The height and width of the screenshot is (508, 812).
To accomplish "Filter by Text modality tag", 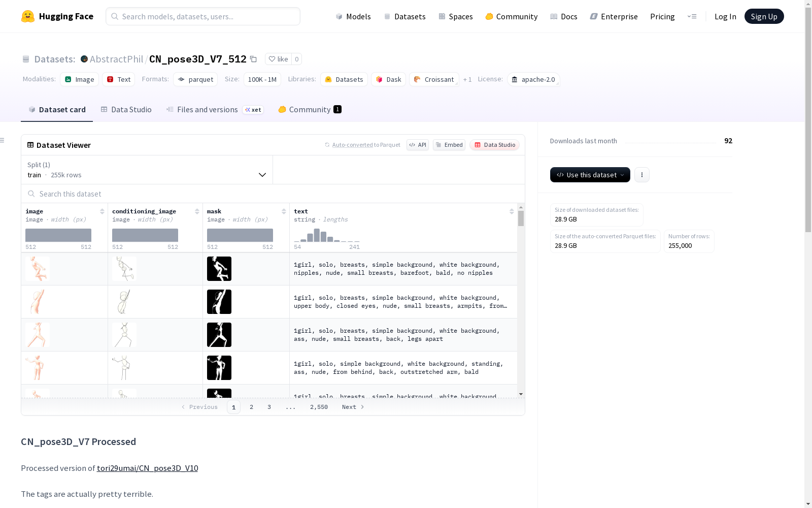I will pos(119,79).
